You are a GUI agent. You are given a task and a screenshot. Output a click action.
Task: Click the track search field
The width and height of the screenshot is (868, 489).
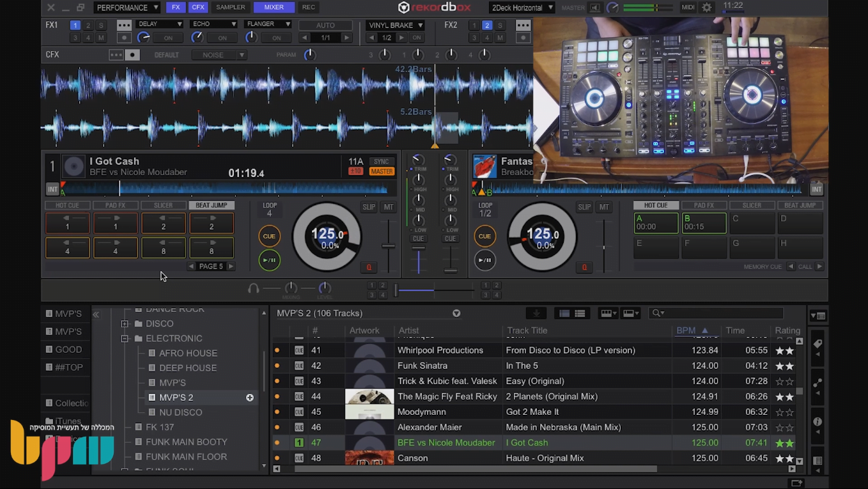(x=716, y=313)
